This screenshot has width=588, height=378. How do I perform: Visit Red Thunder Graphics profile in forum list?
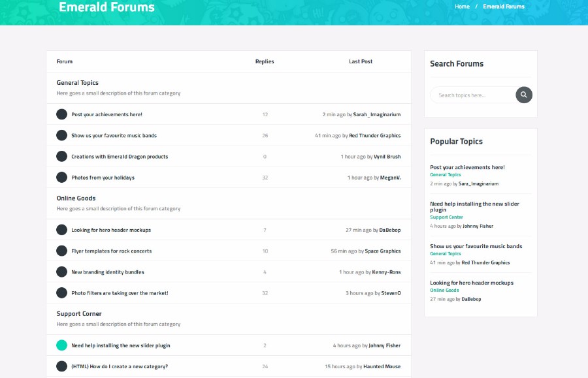click(374, 136)
